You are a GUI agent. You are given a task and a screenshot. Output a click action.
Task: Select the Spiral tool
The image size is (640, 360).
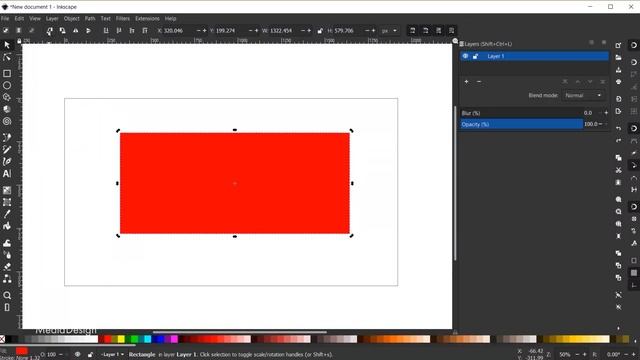(7, 121)
